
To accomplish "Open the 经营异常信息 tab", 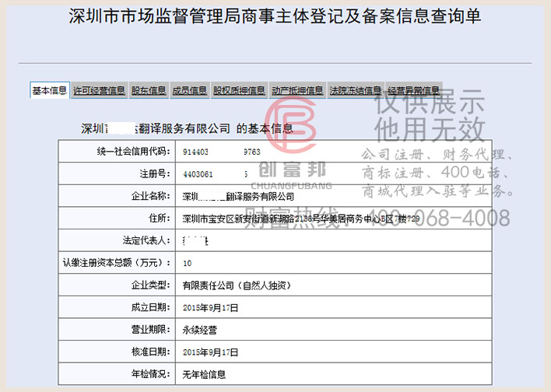I will [413, 91].
